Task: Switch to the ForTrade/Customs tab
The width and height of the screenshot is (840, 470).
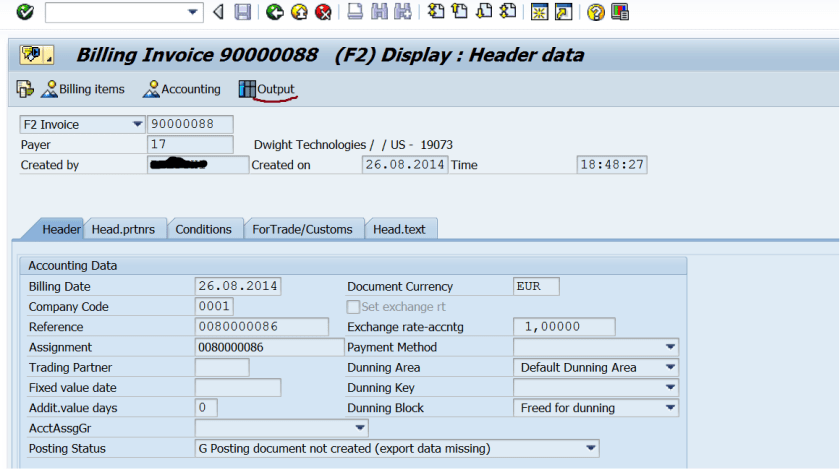Action: pos(303,229)
